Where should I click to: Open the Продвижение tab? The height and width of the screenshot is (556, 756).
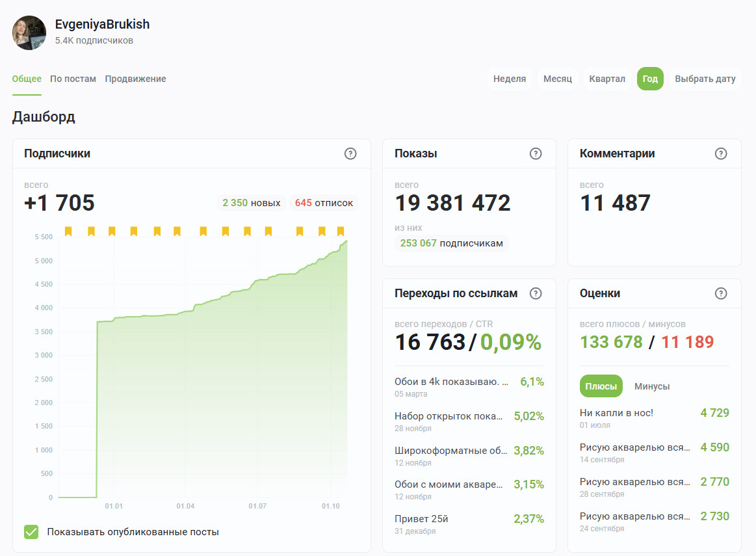[135, 79]
